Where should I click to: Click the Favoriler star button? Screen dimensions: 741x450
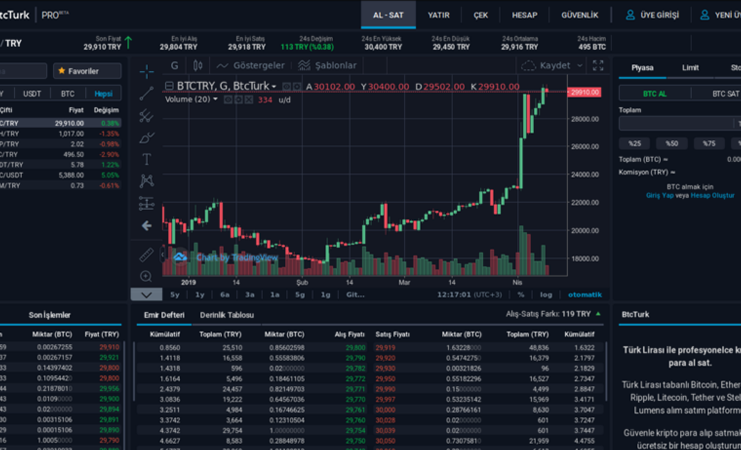click(87, 71)
